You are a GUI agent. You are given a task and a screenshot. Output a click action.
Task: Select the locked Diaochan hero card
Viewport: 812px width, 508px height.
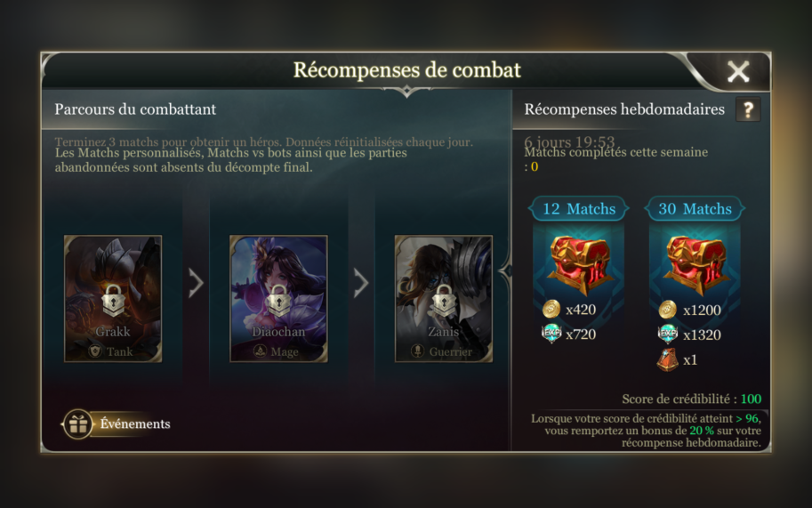pyautogui.click(x=278, y=299)
